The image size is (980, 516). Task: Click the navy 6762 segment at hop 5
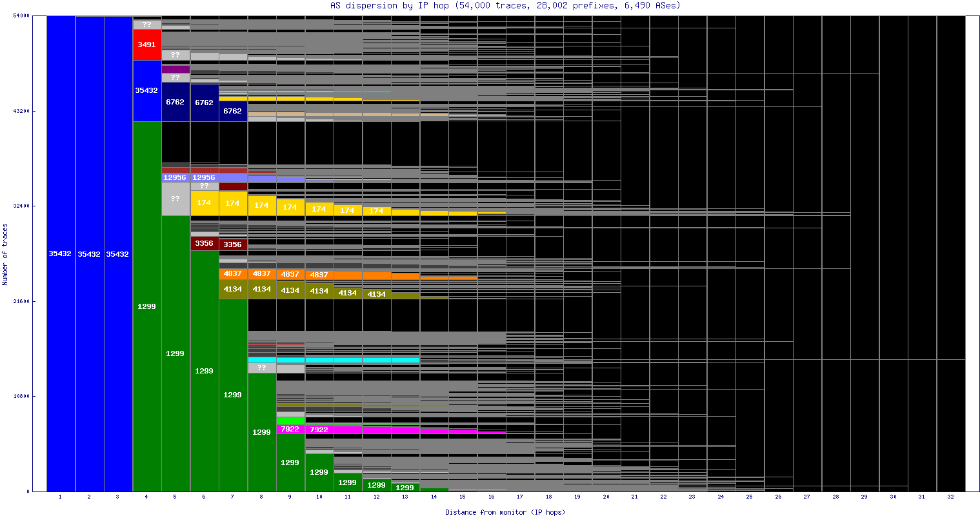click(175, 102)
